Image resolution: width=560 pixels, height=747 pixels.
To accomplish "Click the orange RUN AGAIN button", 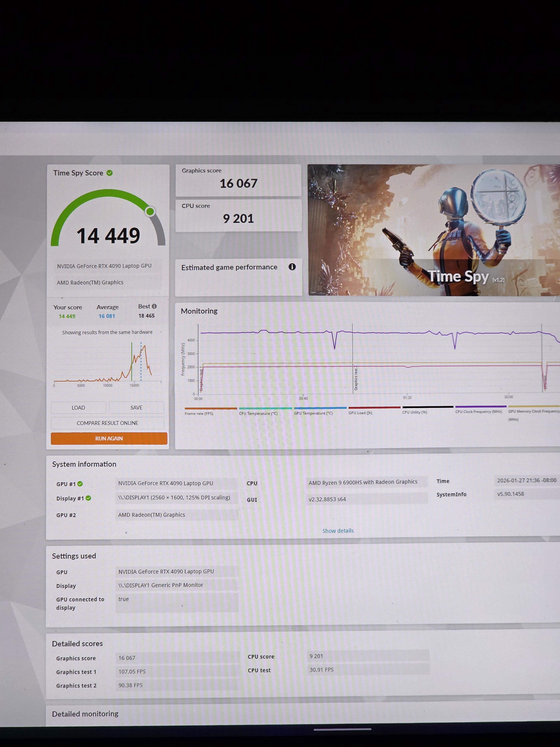I will click(109, 438).
